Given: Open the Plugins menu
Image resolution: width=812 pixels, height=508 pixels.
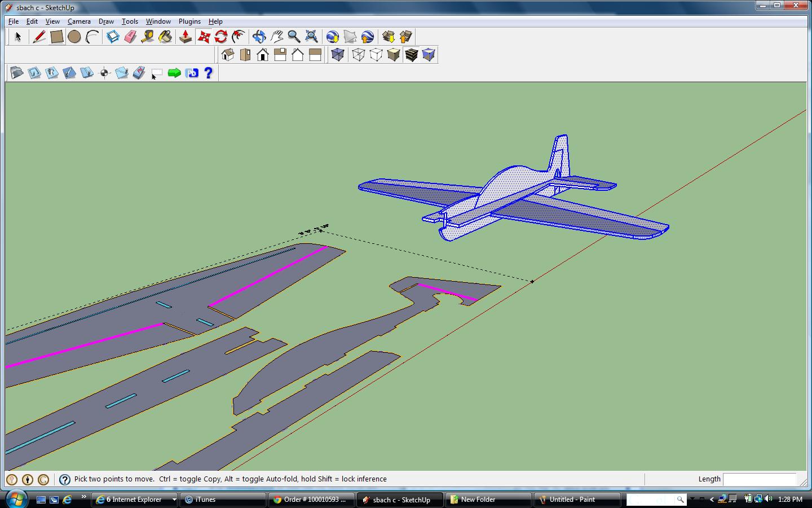Looking at the screenshot, I should (x=189, y=21).
